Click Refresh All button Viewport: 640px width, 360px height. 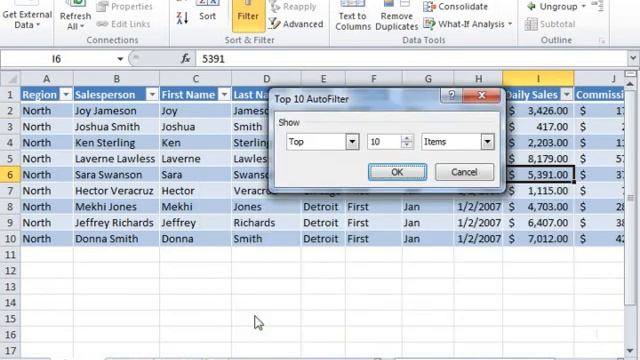(75, 17)
